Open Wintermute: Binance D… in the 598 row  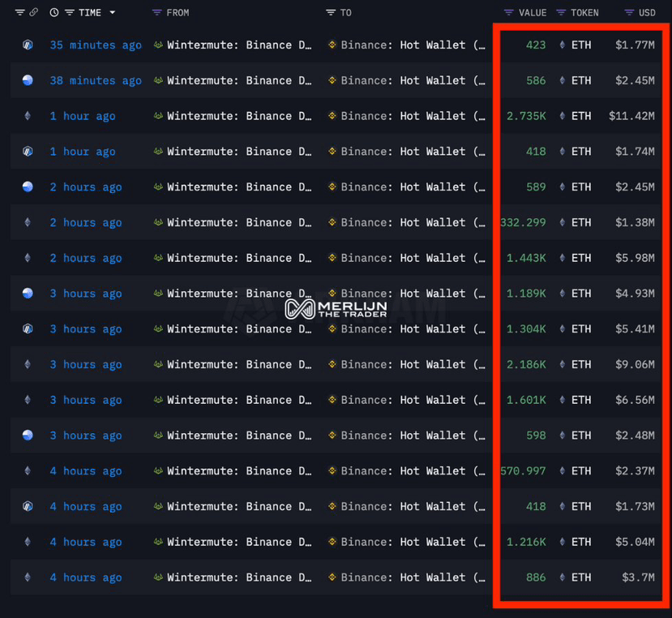(x=239, y=436)
